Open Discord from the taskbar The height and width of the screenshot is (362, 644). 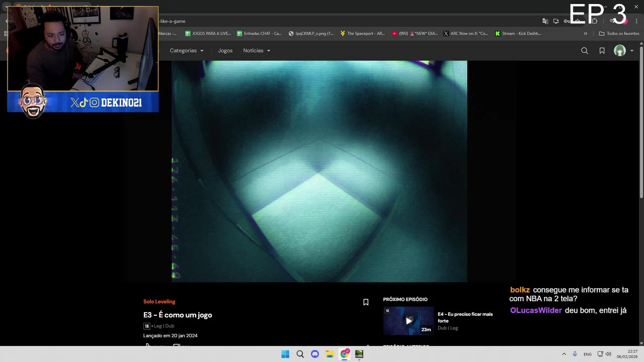[x=315, y=354]
